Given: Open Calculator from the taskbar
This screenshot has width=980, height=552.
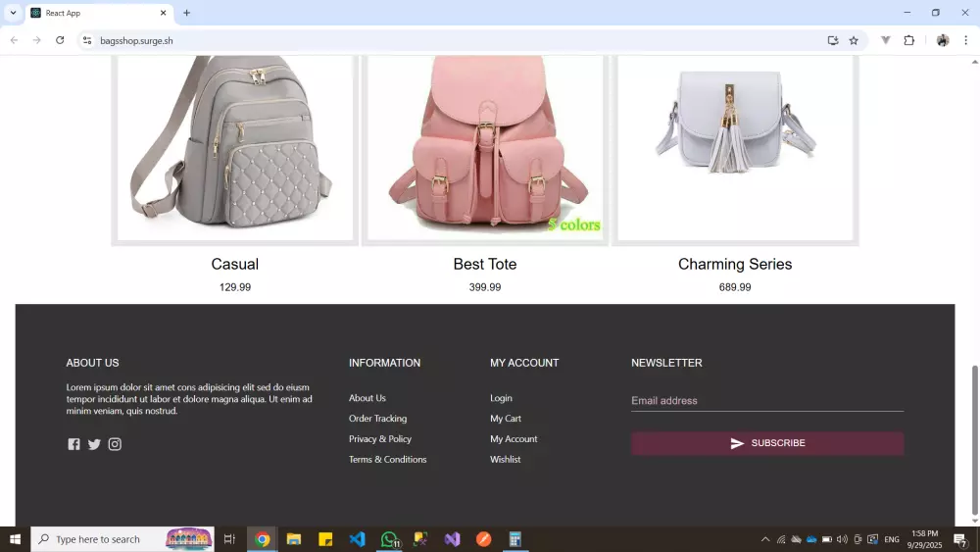Looking at the screenshot, I should click(x=515, y=539).
